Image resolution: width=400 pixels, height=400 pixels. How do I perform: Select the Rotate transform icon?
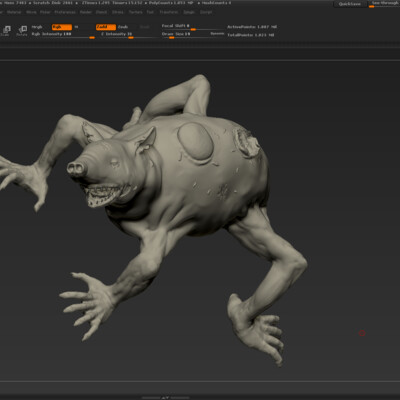point(22,31)
